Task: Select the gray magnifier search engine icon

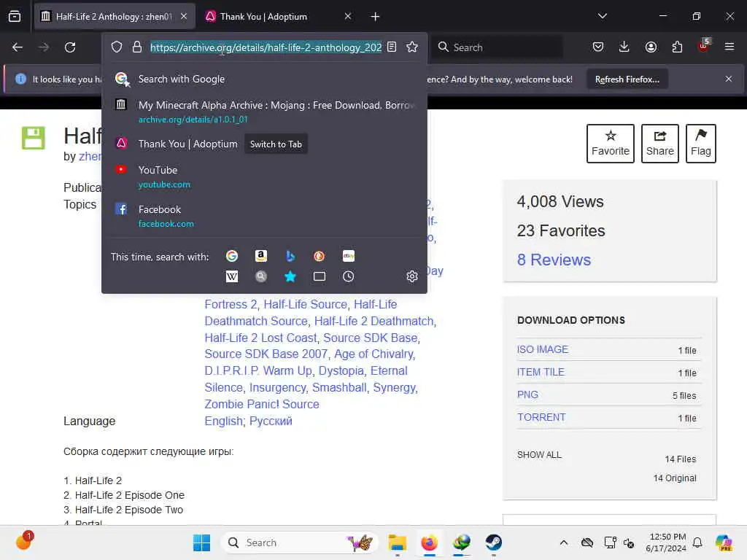Action: point(260,276)
